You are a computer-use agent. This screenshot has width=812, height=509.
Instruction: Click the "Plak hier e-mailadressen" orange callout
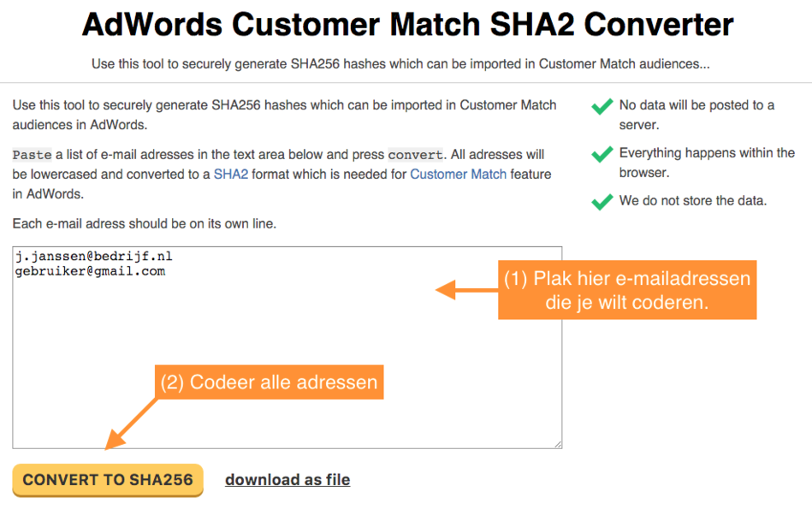click(627, 291)
